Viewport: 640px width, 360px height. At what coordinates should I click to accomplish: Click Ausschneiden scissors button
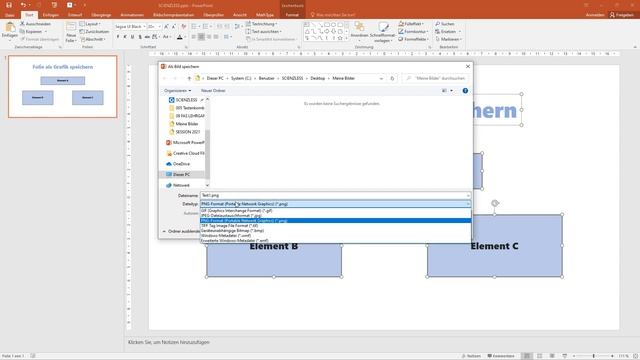click(36, 24)
